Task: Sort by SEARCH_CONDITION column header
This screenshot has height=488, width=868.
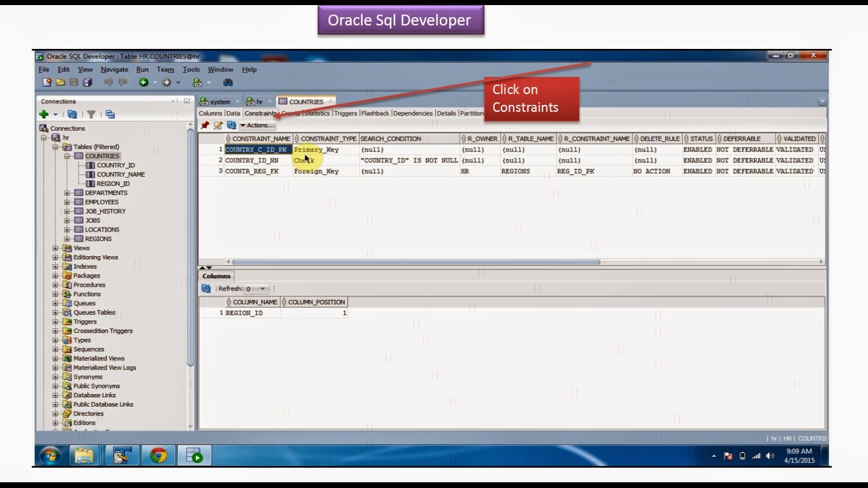Action: click(x=409, y=139)
